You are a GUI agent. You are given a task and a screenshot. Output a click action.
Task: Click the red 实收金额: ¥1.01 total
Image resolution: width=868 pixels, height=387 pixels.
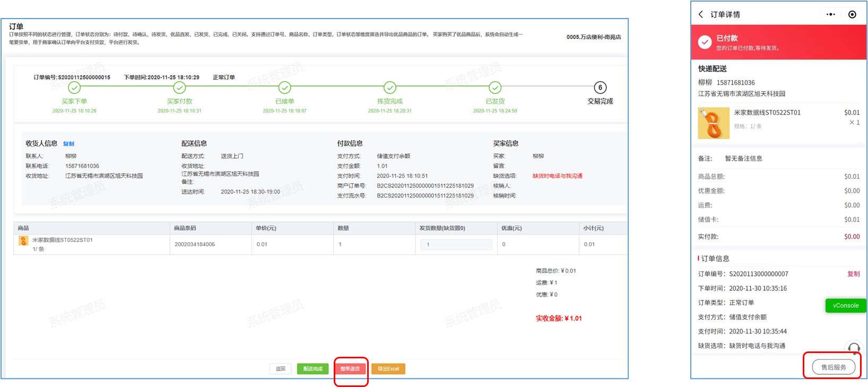click(x=559, y=319)
